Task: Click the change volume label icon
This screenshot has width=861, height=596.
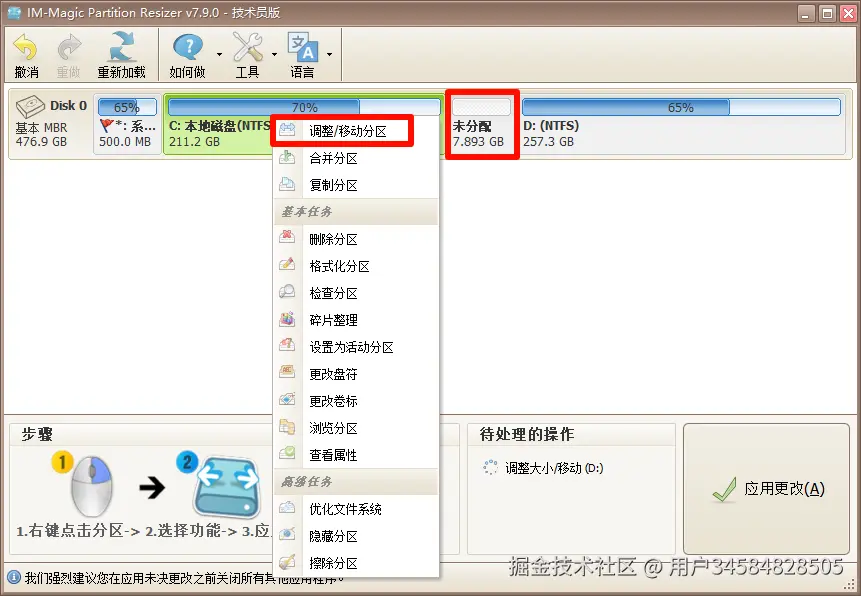Action: (287, 399)
